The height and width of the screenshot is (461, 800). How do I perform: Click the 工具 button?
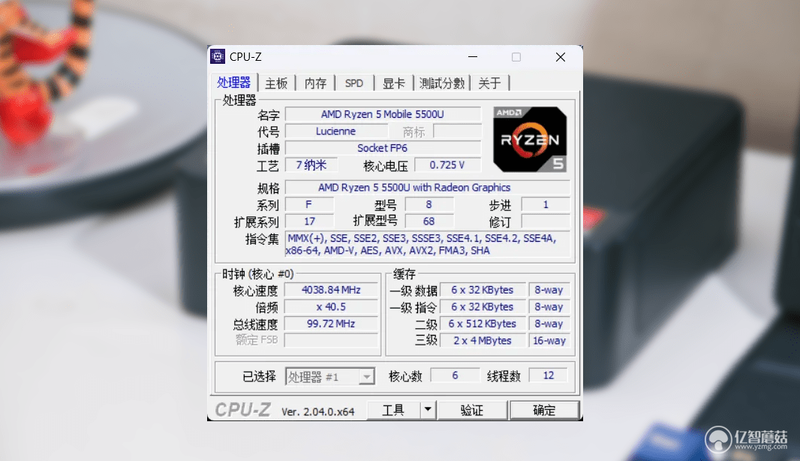coord(394,410)
